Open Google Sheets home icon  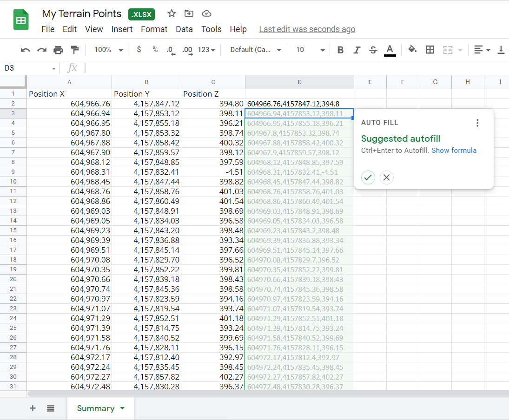[x=21, y=20]
